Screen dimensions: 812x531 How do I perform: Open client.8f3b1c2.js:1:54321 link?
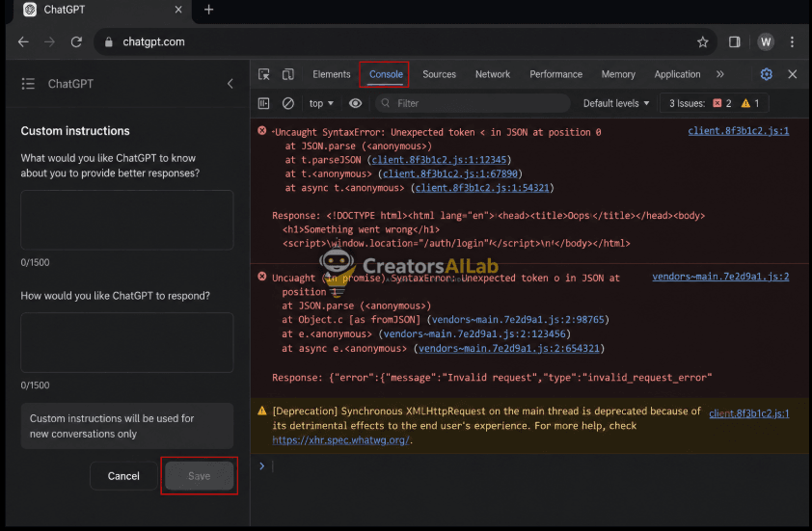point(482,188)
